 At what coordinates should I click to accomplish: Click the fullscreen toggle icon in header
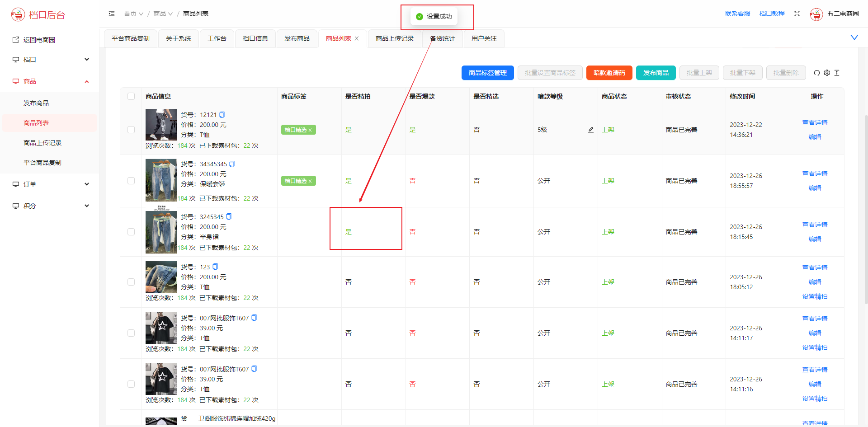(797, 14)
